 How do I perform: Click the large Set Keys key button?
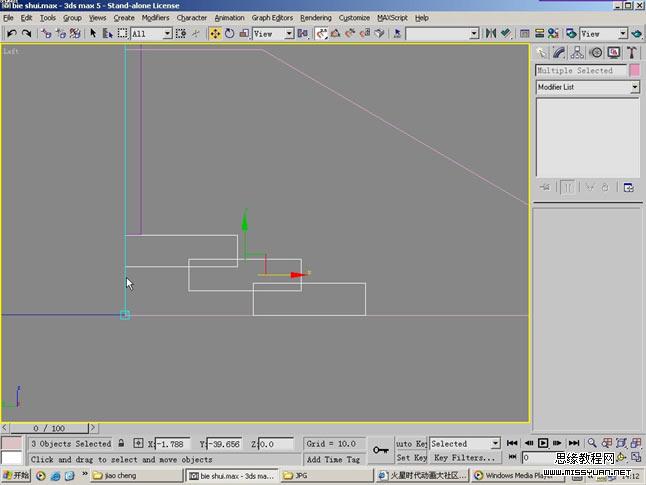pyautogui.click(x=380, y=450)
